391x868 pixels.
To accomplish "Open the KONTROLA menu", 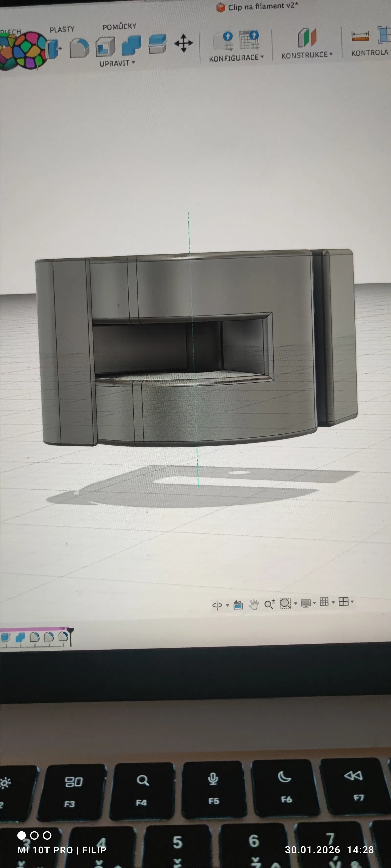I will pyautogui.click(x=371, y=53).
